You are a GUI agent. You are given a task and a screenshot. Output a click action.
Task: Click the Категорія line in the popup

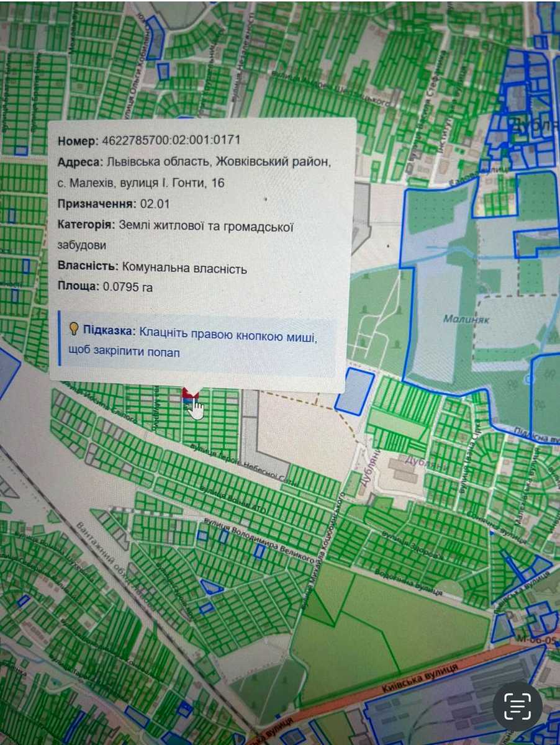click(175, 235)
